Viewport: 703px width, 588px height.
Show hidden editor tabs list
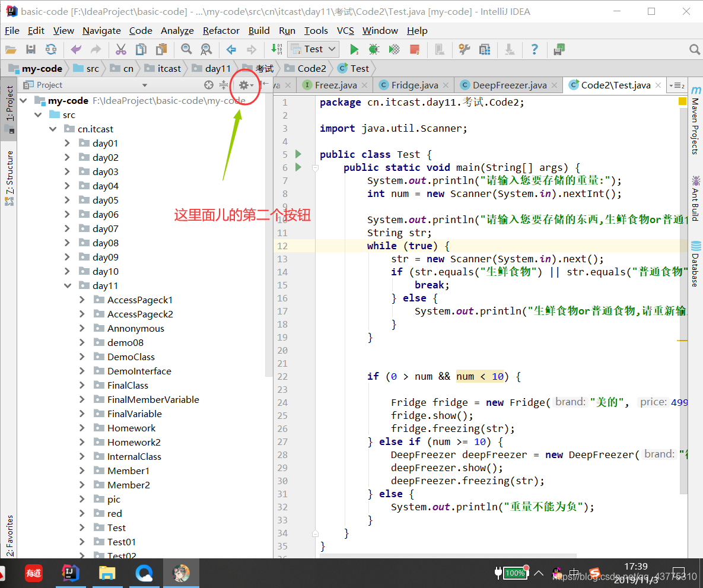[x=677, y=85]
